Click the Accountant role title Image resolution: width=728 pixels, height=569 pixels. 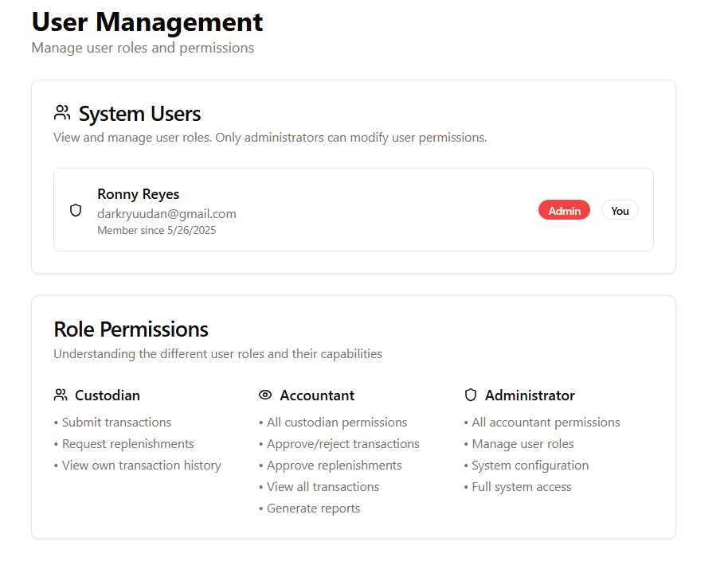coord(317,396)
